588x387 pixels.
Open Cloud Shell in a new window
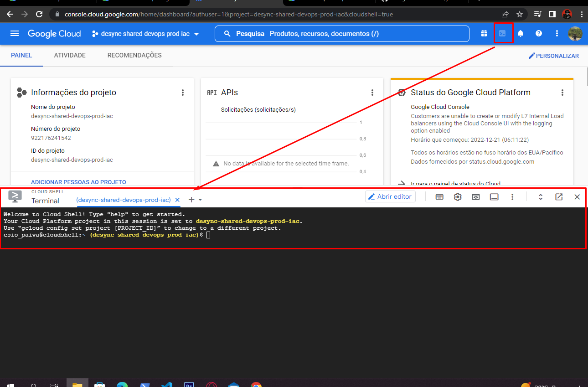[x=559, y=197]
